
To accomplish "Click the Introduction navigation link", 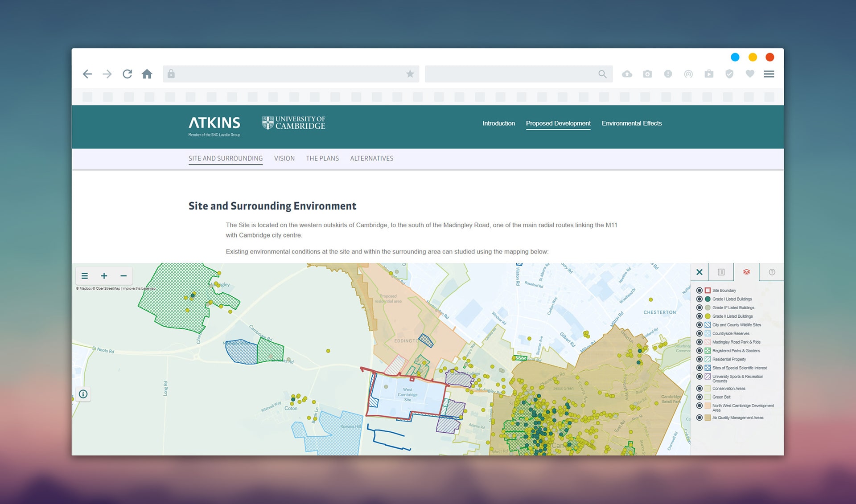I will (x=498, y=123).
